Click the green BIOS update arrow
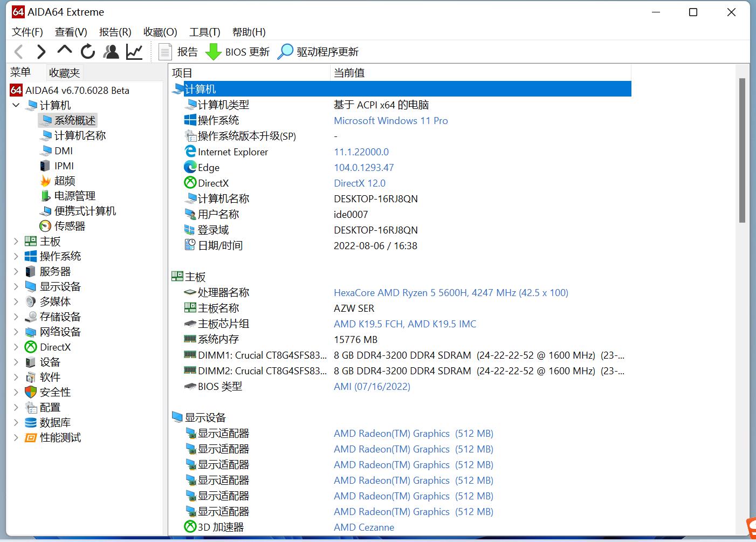The image size is (756, 542). click(214, 52)
